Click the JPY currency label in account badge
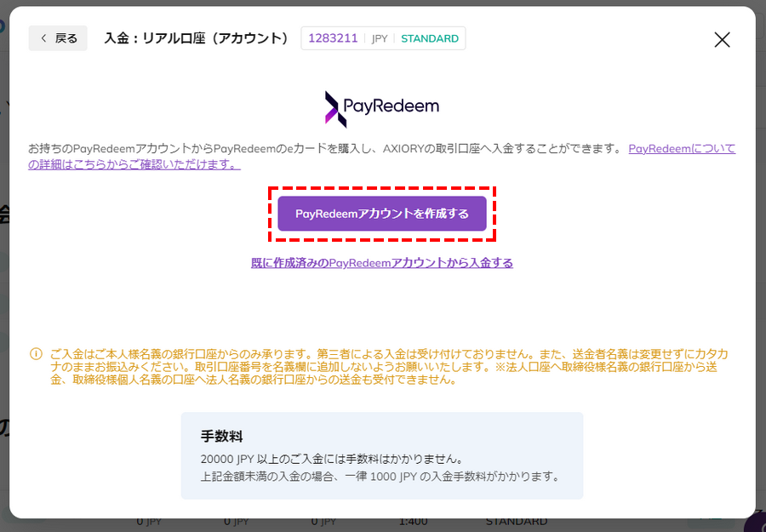 pyautogui.click(x=380, y=38)
